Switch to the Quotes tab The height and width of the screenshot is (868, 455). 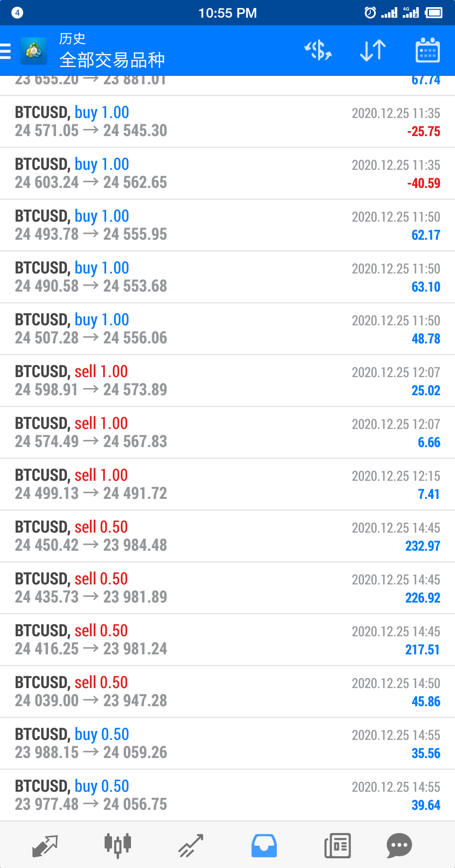pyautogui.click(x=45, y=845)
